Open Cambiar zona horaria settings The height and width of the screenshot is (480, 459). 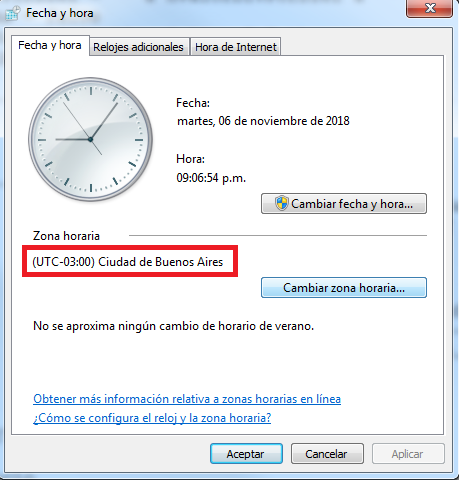tap(344, 287)
